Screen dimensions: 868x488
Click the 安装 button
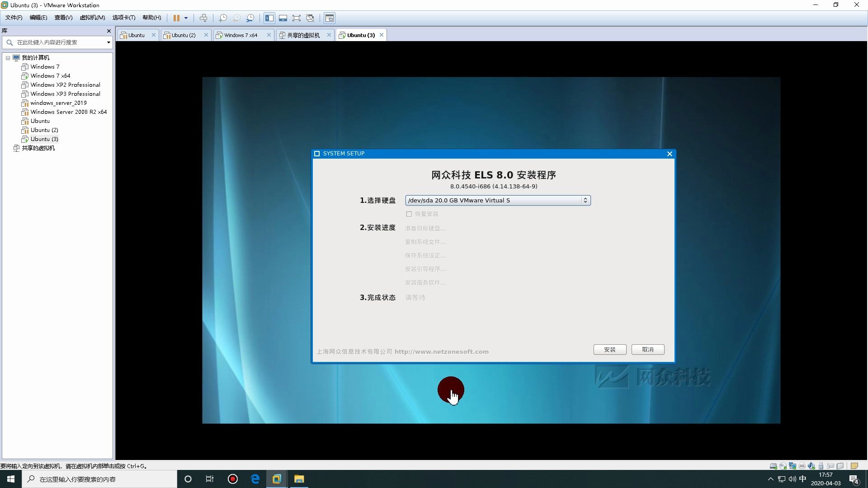(x=610, y=349)
